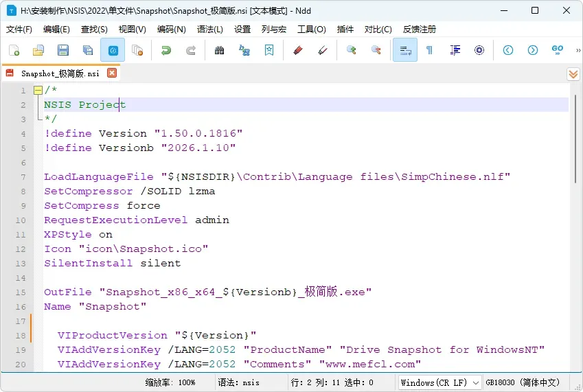583x392 pixels.
Task: Open the 语法(L) menu
Action: pyautogui.click(x=209, y=30)
